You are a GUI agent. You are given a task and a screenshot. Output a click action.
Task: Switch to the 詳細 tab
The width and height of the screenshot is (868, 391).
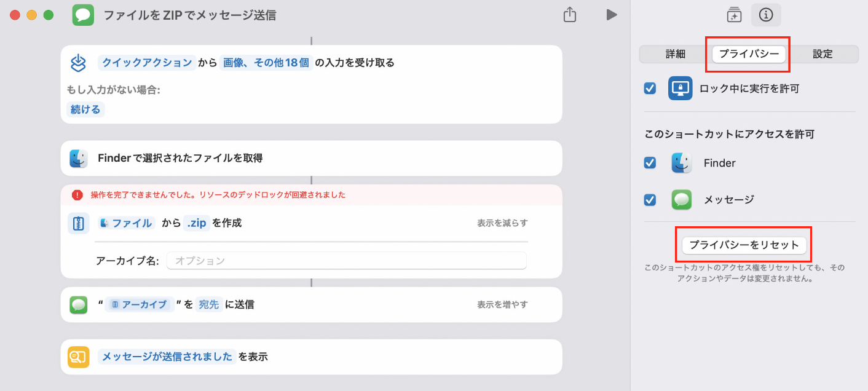pyautogui.click(x=675, y=54)
